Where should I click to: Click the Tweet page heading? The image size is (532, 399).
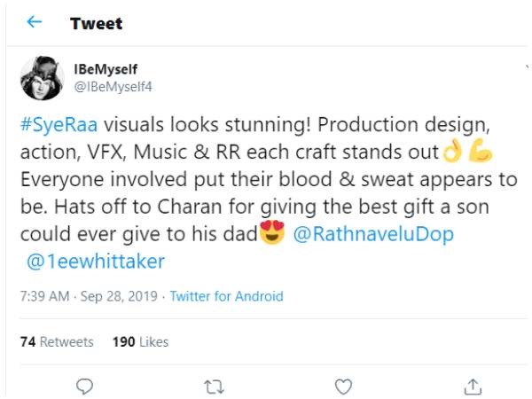pos(97,23)
